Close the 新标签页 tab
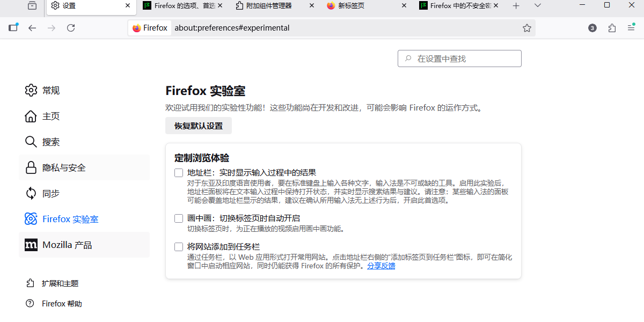This screenshot has width=644, height=322. click(404, 6)
